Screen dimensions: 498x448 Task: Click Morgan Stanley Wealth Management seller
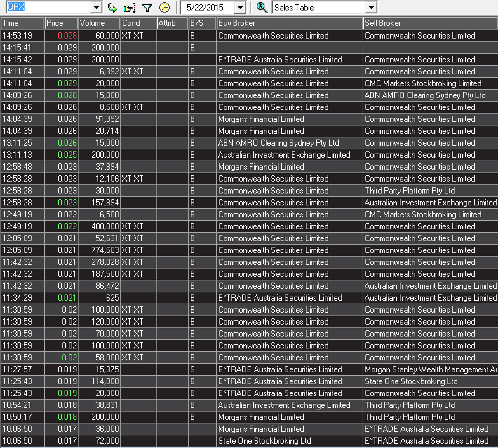click(430, 369)
